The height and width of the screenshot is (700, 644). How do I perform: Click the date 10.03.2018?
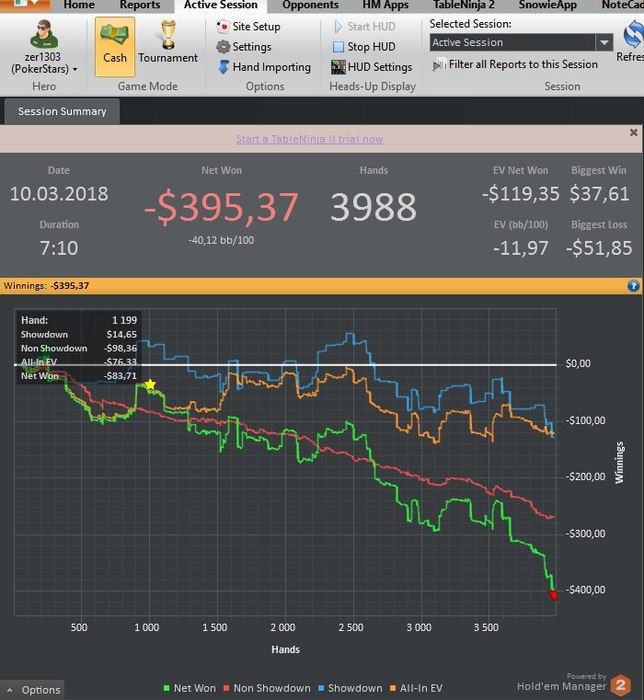[59, 194]
